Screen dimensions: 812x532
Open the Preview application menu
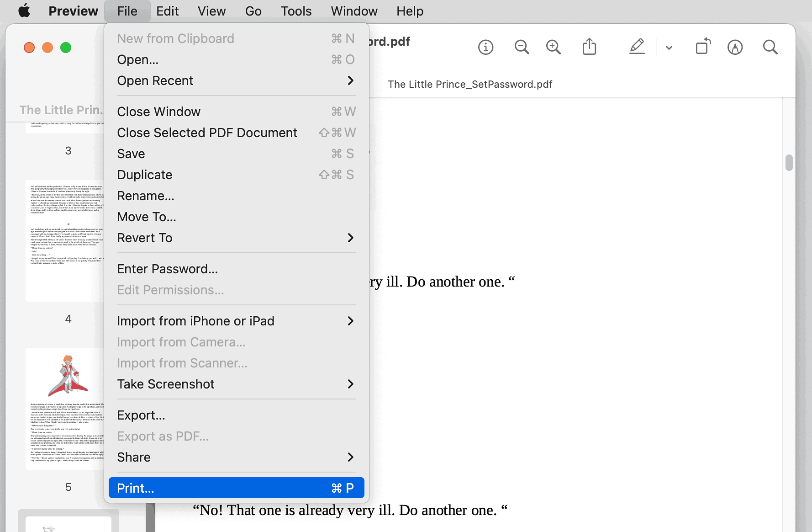point(73,11)
